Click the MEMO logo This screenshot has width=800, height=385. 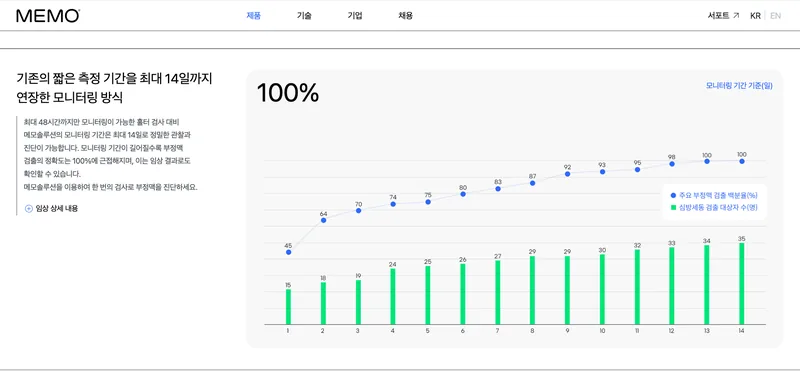click(48, 16)
